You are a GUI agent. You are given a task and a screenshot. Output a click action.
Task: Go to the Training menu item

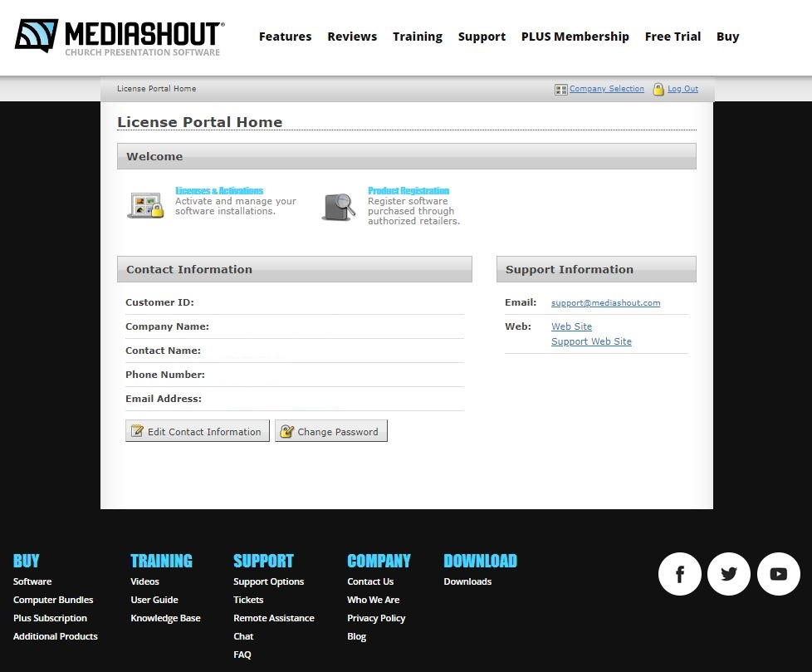point(418,37)
